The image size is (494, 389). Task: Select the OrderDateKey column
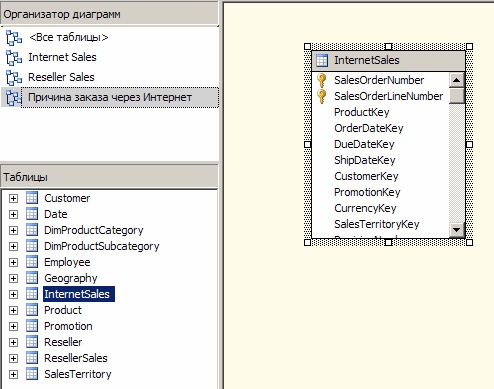click(x=369, y=128)
